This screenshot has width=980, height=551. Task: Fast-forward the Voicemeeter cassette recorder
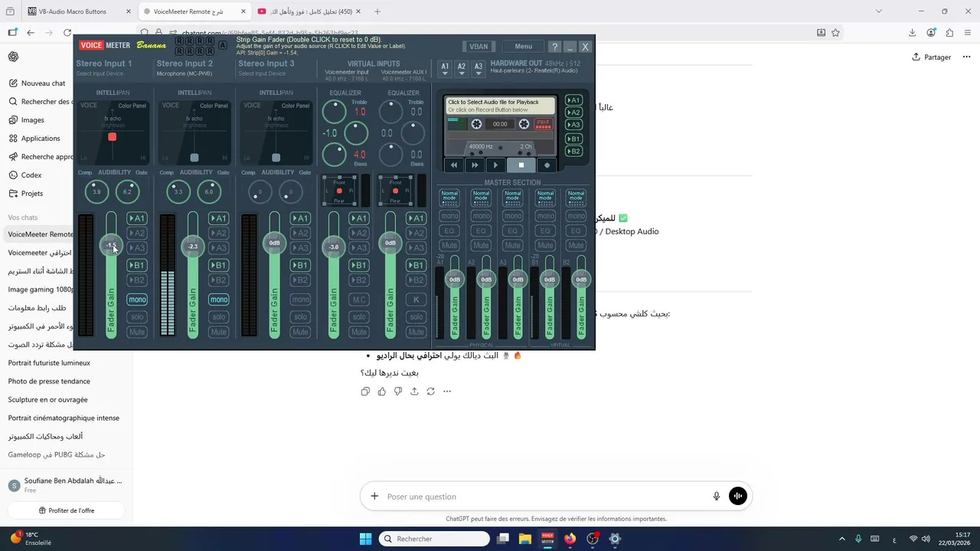(x=475, y=165)
